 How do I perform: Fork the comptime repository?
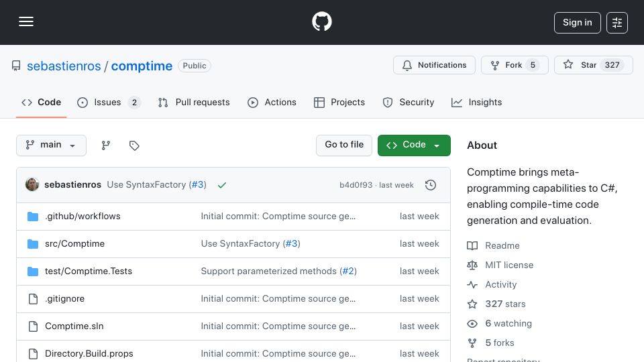coord(515,65)
